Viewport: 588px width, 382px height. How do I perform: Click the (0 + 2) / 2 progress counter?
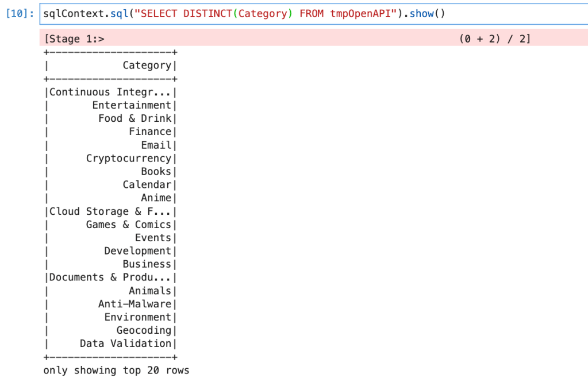(x=494, y=39)
